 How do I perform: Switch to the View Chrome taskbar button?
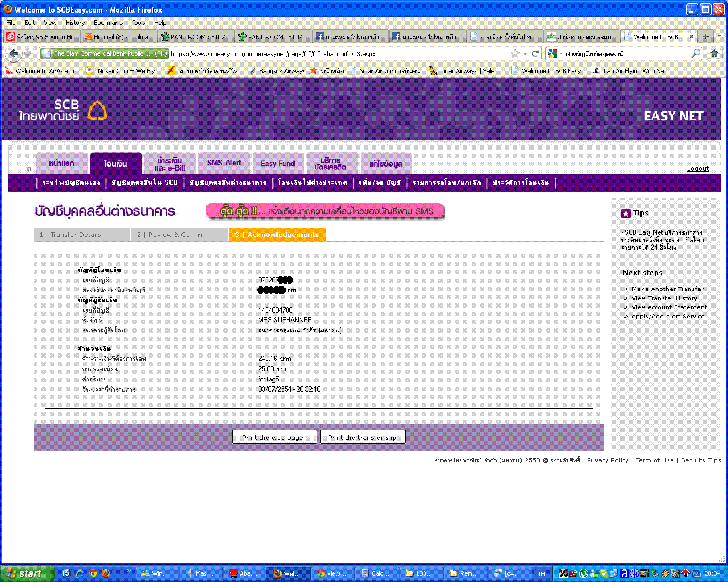click(332, 573)
